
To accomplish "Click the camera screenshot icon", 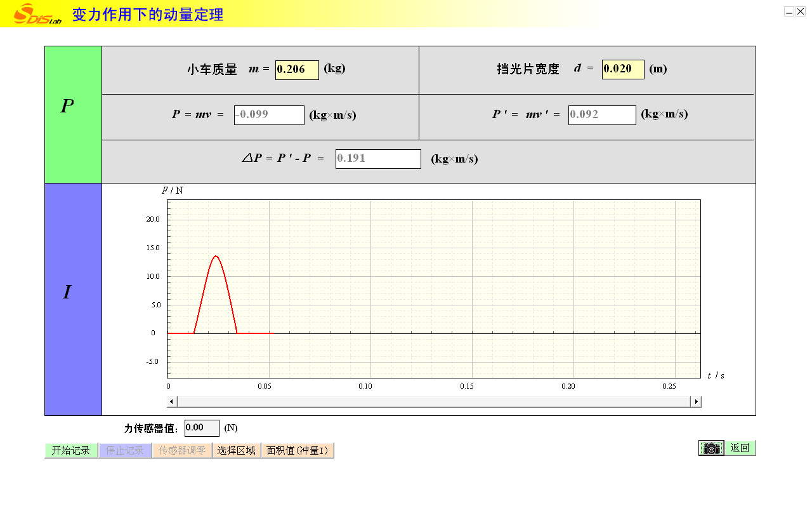I will (711, 448).
